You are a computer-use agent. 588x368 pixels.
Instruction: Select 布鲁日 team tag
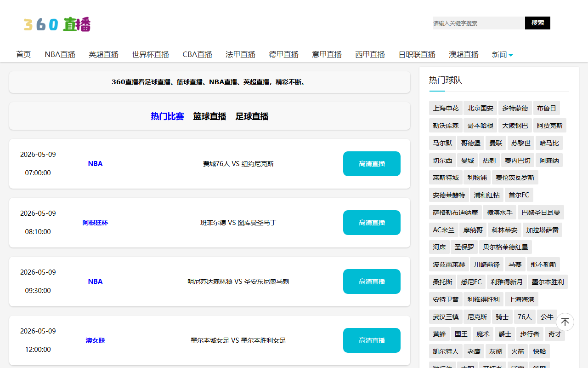547,108
